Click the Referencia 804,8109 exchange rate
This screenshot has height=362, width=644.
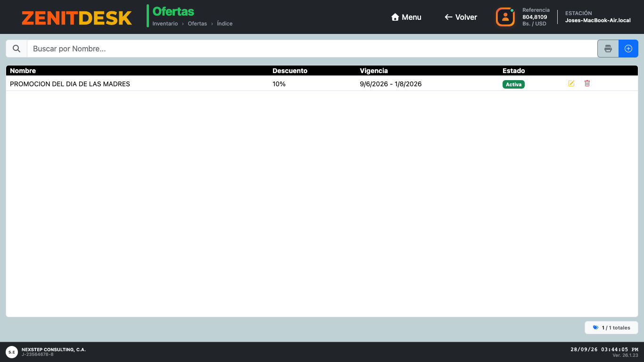coord(536,17)
